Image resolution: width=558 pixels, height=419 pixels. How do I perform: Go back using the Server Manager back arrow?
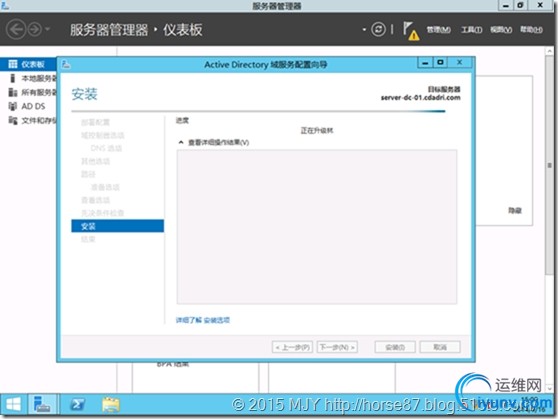(x=16, y=29)
